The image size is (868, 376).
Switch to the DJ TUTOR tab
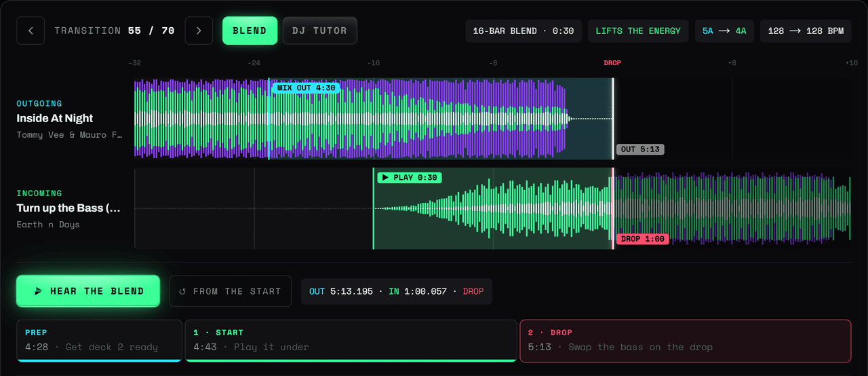coord(320,31)
